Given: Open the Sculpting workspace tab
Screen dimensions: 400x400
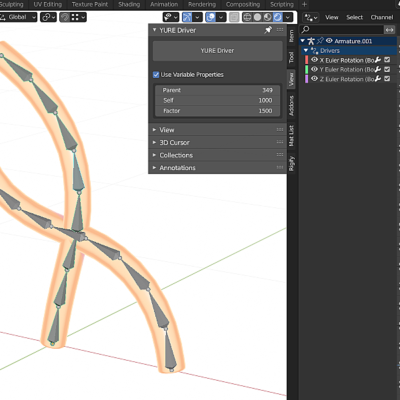Looking at the screenshot, I should [12, 4].
